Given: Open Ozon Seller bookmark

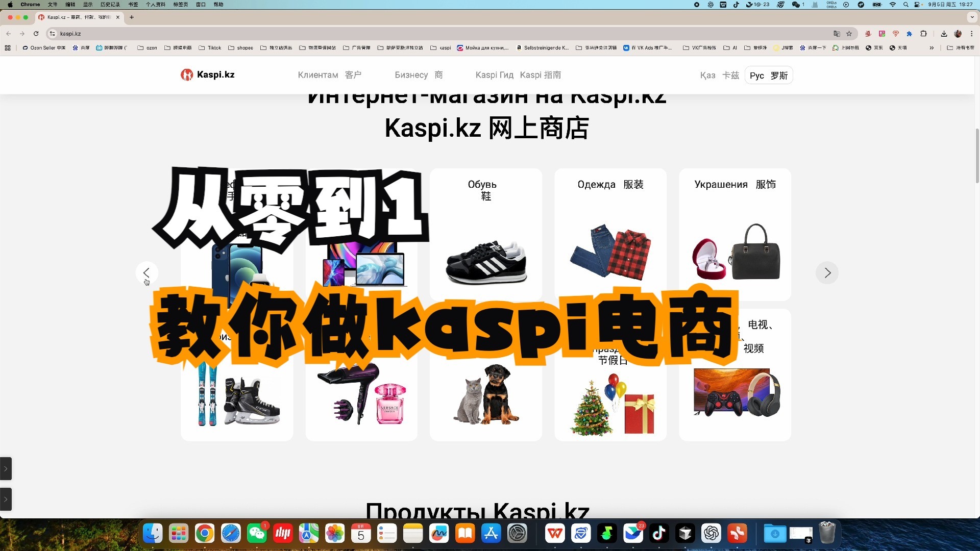Looking at the screenshot, I should [44, 48].
